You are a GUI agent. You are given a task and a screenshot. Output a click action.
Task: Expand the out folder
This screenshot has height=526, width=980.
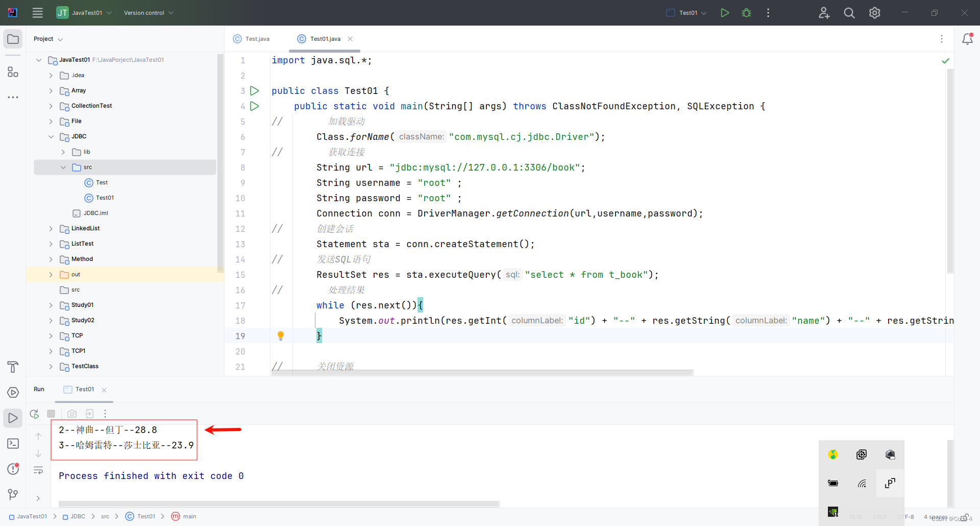[51, 275]
